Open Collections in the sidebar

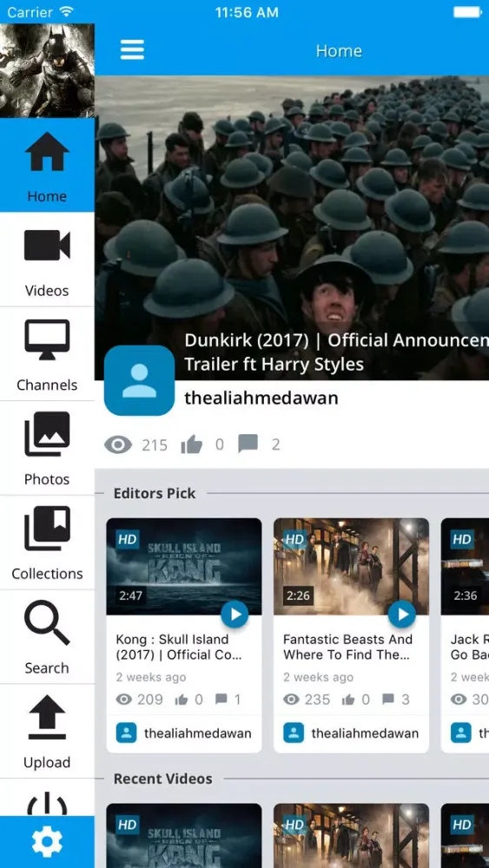click(x=47, y=542)
